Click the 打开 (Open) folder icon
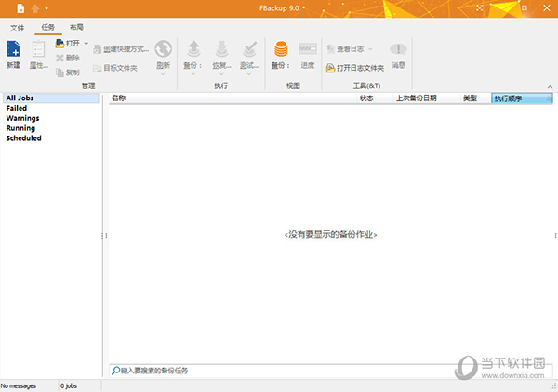 coord(60,44)
